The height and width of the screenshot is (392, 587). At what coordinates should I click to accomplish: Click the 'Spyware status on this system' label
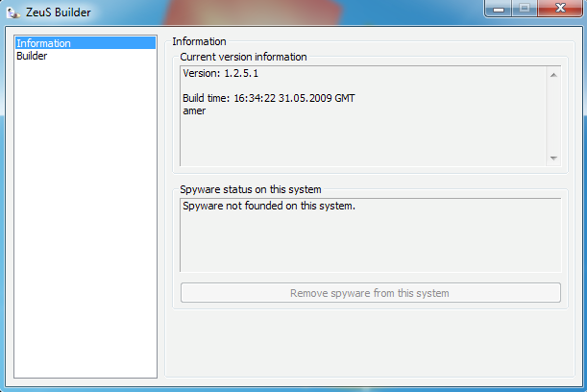click(251, 189)
